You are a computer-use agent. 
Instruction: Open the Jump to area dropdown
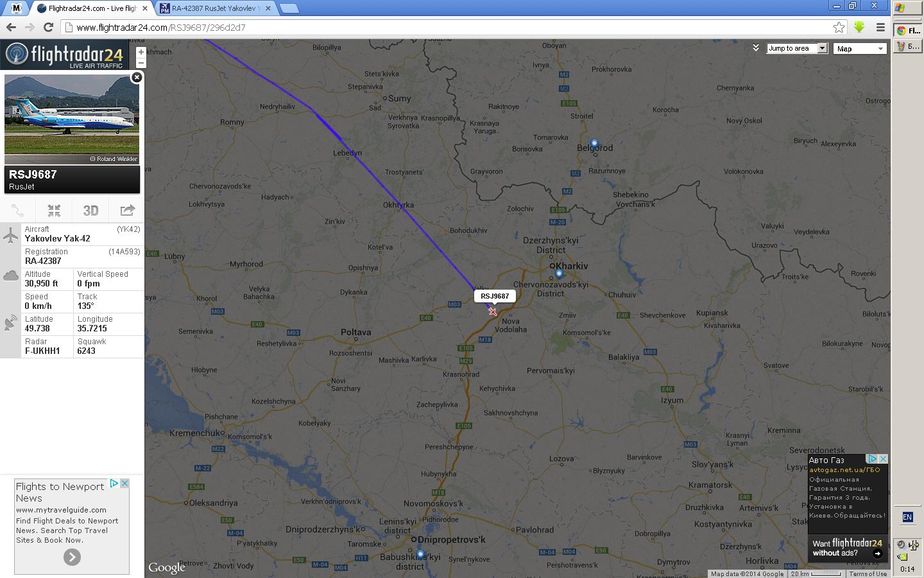(x=797, y=48)
